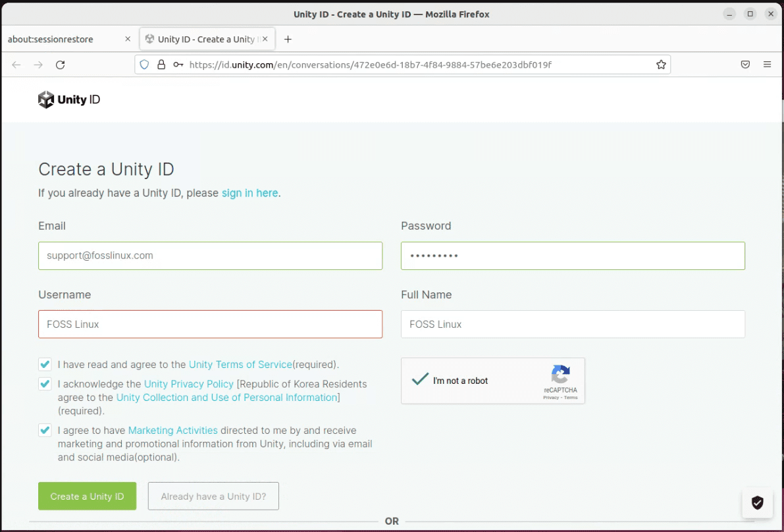
Task: Click the browser forward arrow
Action: click(x=38, y=65)
